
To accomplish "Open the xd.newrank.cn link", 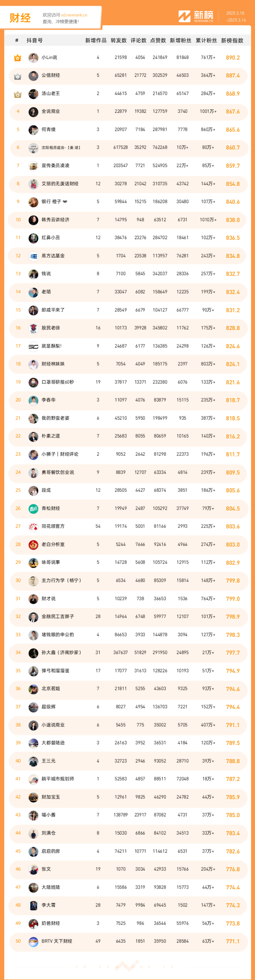I will tap(74, 15).
